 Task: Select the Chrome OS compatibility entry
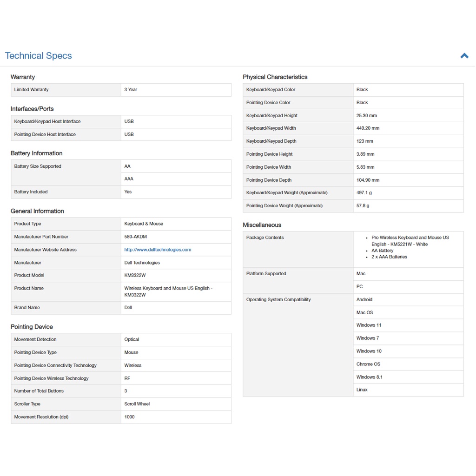(368, 364)
